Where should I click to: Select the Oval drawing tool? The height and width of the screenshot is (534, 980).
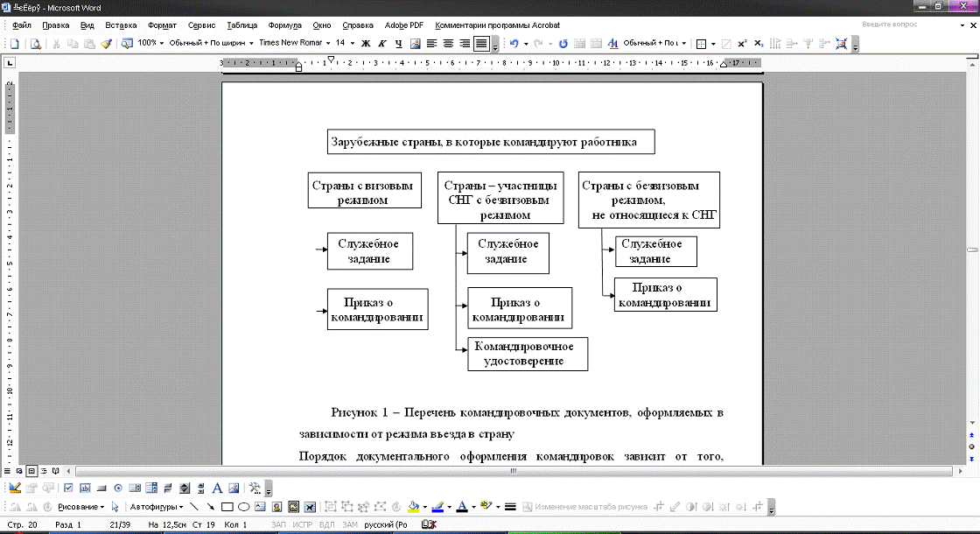coord(243,507)
